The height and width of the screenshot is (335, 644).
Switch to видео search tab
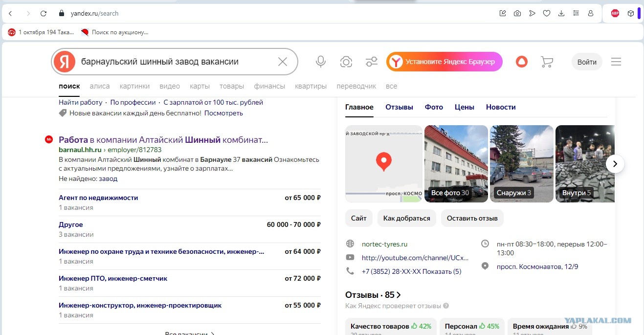pos(170,86)
